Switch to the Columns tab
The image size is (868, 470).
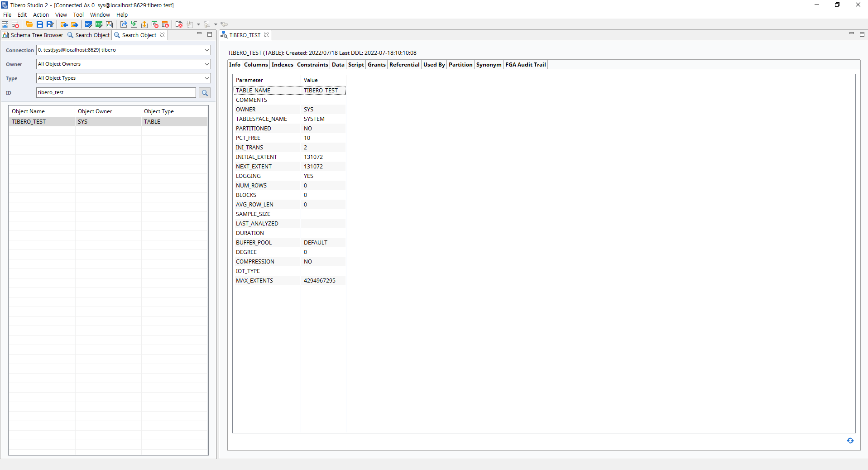tap(256, 65)
